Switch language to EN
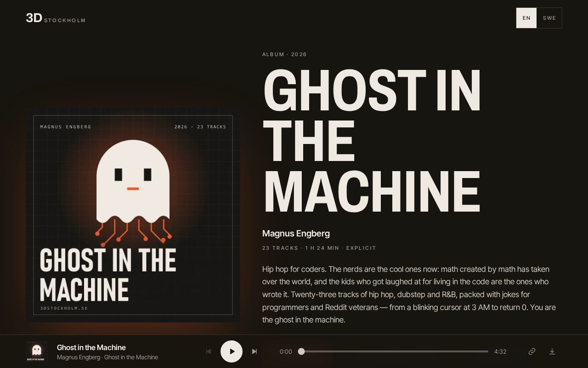The width and height of the screenshot is (588, 368). (526, 18)
